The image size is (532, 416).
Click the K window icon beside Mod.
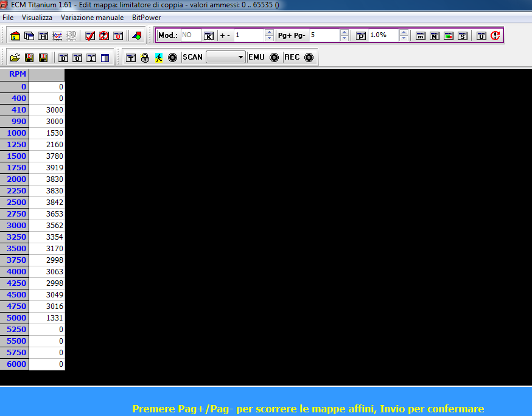(x=209, y=36)
